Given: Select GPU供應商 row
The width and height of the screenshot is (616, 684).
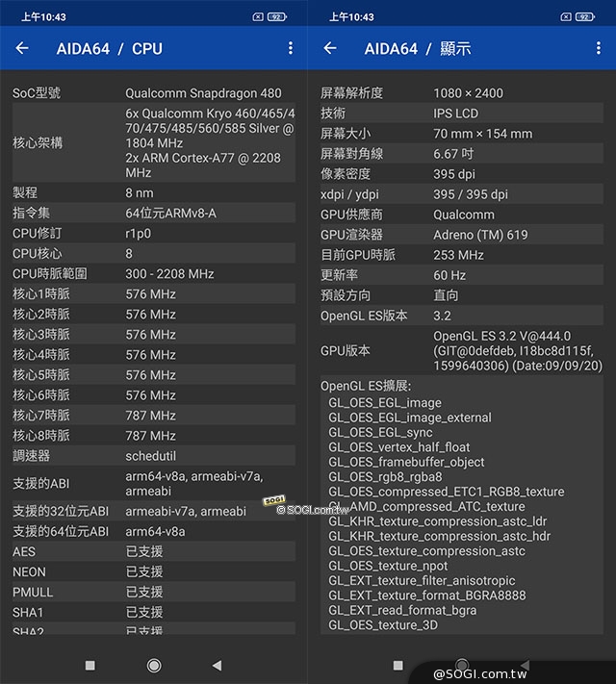Looking at the screenshot, I should coord(462,215).
